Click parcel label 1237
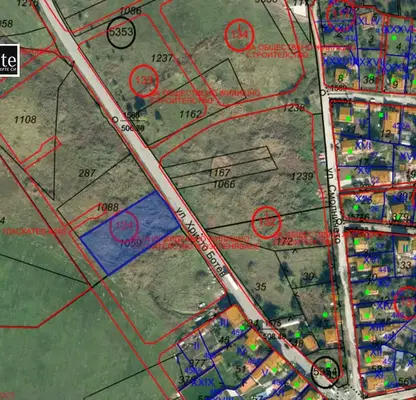Viewport: 416px width, 400px height. coord(162,58)
